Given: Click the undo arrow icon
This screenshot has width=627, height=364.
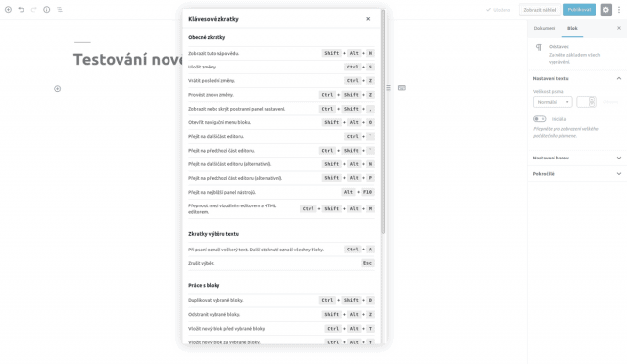Looking at the screenshot, I should pyautogui.click(x=21, y=9).
